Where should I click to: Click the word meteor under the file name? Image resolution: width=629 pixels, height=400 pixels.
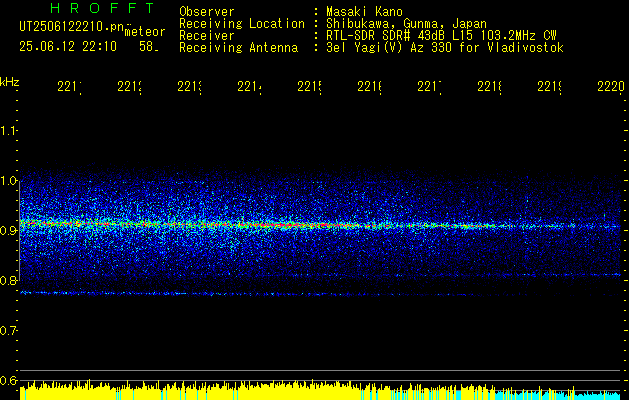[145, 32]
